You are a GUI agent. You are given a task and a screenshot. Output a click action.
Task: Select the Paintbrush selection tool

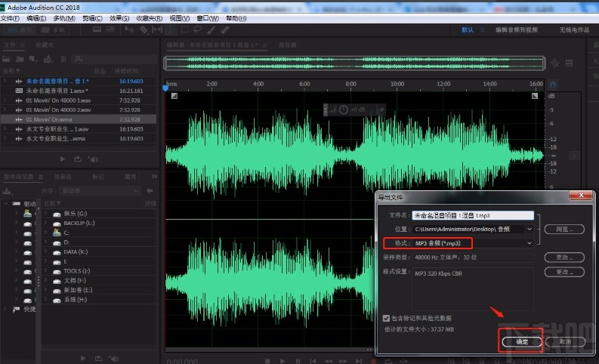(x=210, y=30)
